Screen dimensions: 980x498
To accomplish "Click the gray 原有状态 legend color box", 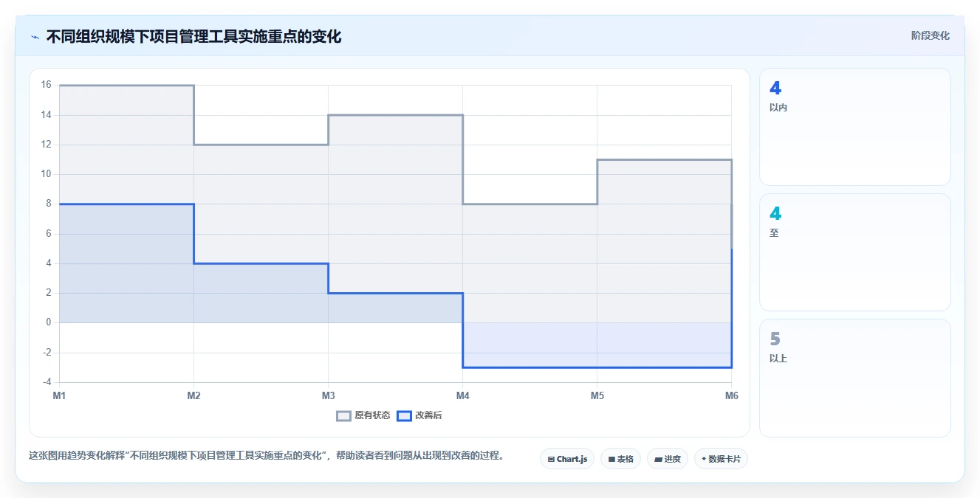I will click(343, 415).
